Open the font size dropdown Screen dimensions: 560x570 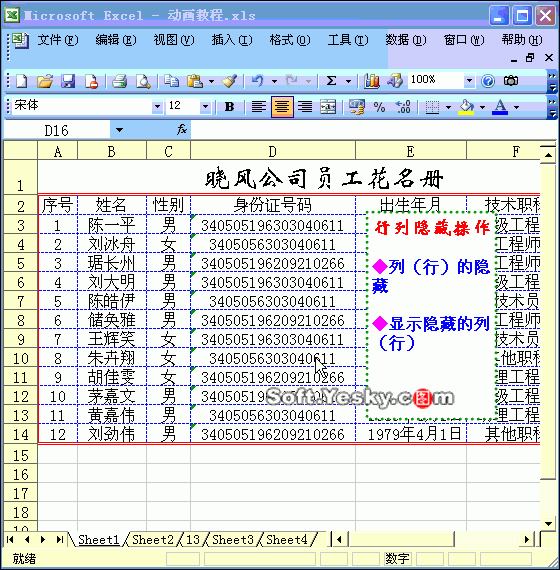point(205,107)
